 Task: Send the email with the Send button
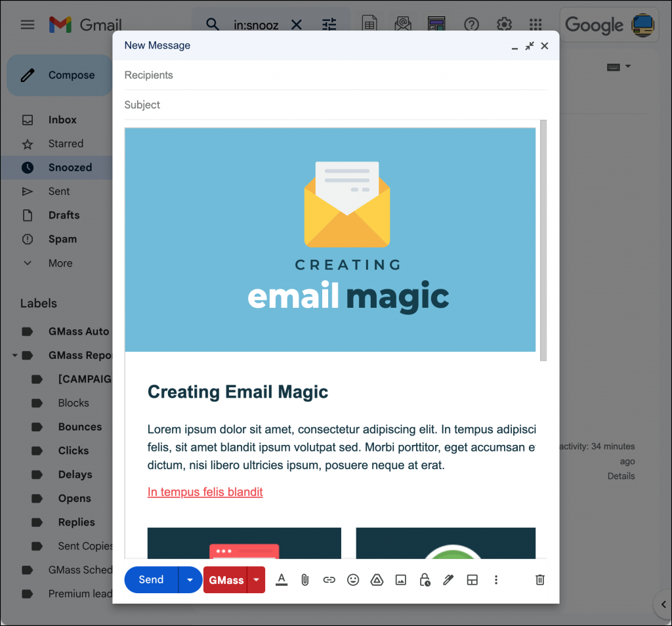pyautogui.click(x=150, y=580)
